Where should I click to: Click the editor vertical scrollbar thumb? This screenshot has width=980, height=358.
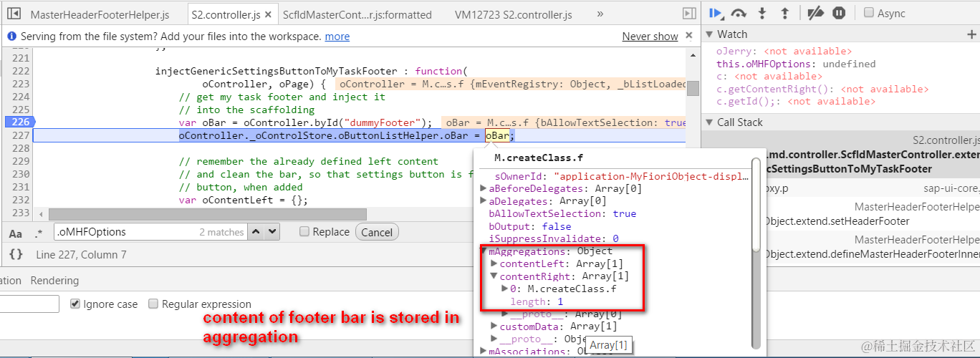click(693, 88)
